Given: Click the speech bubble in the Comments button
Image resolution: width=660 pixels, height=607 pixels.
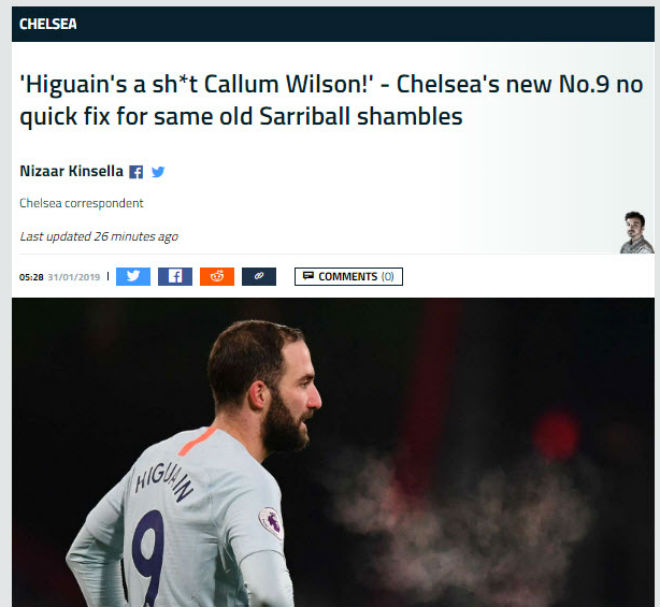Looking at the screenshot, I should click(308, 276).
